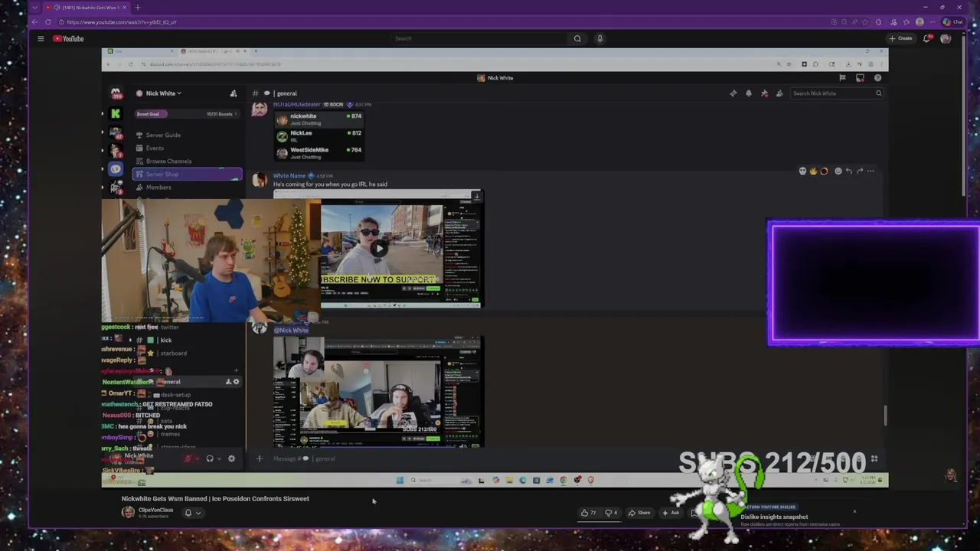Select Server Shop in video's Discord
The width and height of the screenshot is (980, 551).
[x=187, y=174]
